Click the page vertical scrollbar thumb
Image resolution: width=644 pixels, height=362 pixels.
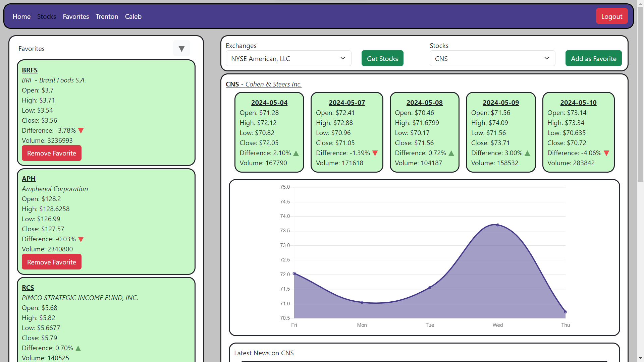(x=640, y=94)
